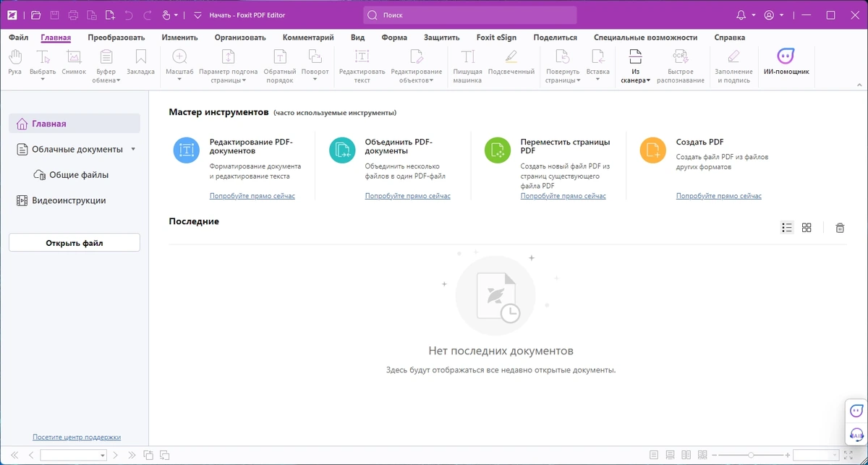Click the print icon in title bar
868x465 pixels.
[x=73, y=15]
